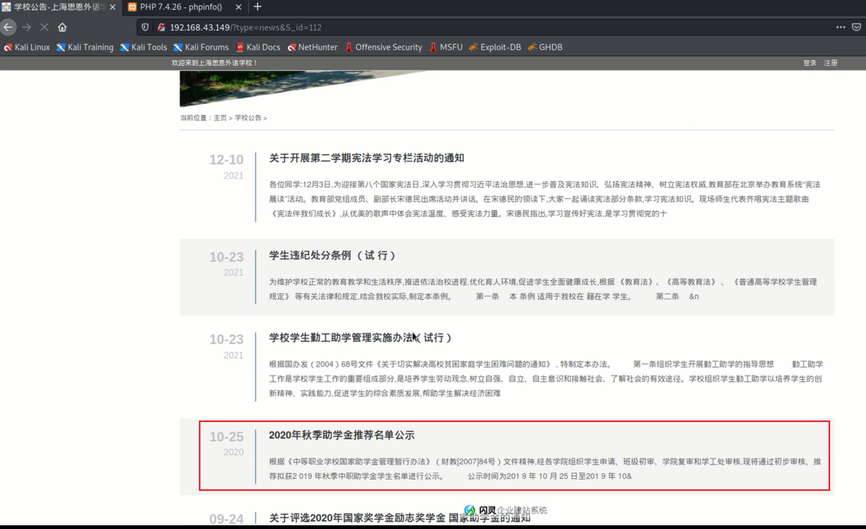Screen dimensions: 866x529
Task: Click the 12-10 date of first notice
Action: point(226,160)
